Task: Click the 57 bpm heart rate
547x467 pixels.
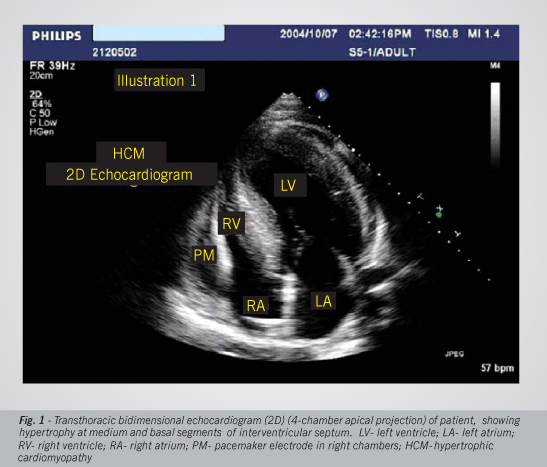Action: [497, 368]
